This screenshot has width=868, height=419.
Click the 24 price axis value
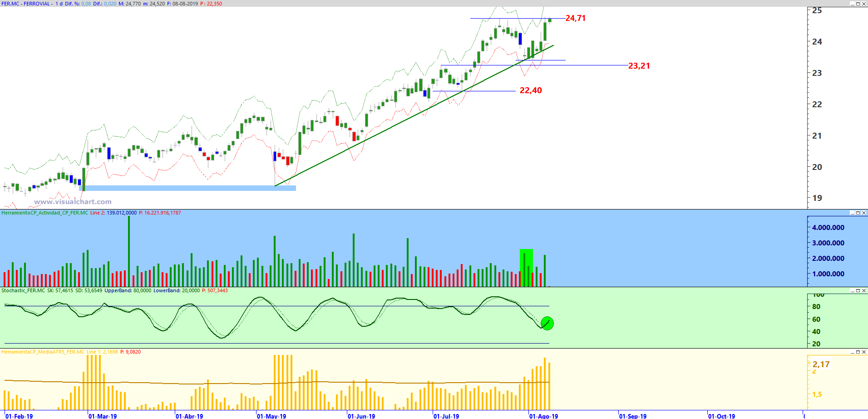point(817,42)
